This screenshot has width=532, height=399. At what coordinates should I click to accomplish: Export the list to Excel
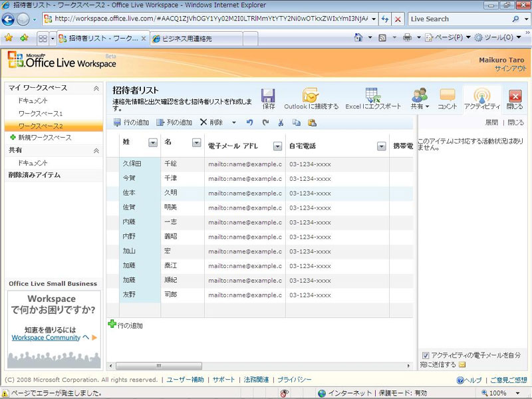point(372,95)
